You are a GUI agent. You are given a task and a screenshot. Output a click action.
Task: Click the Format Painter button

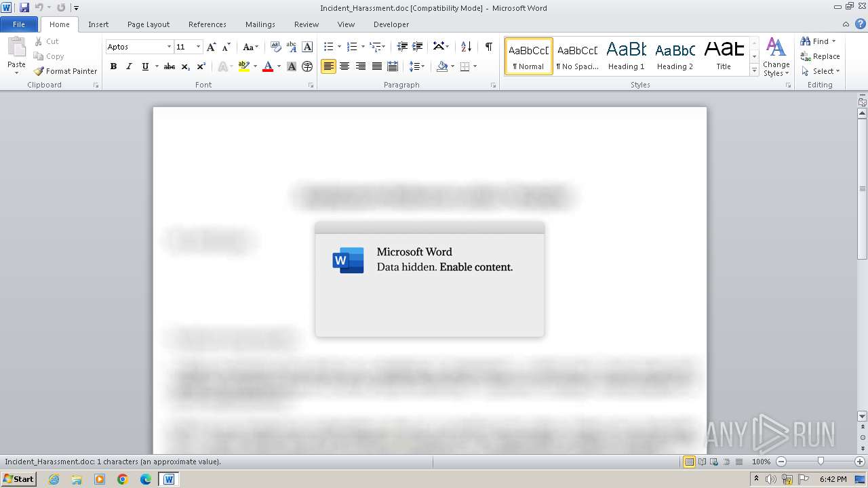point(65,71)
